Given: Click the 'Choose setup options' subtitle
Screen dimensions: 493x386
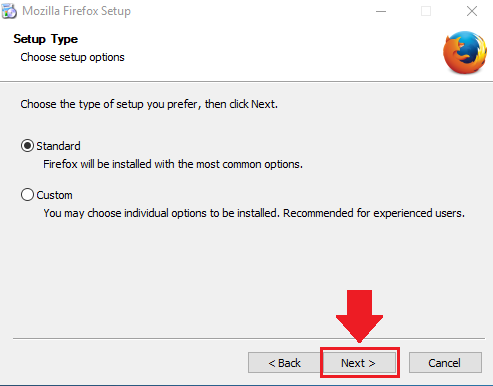Looking at the screenshot, I should 72,57.
